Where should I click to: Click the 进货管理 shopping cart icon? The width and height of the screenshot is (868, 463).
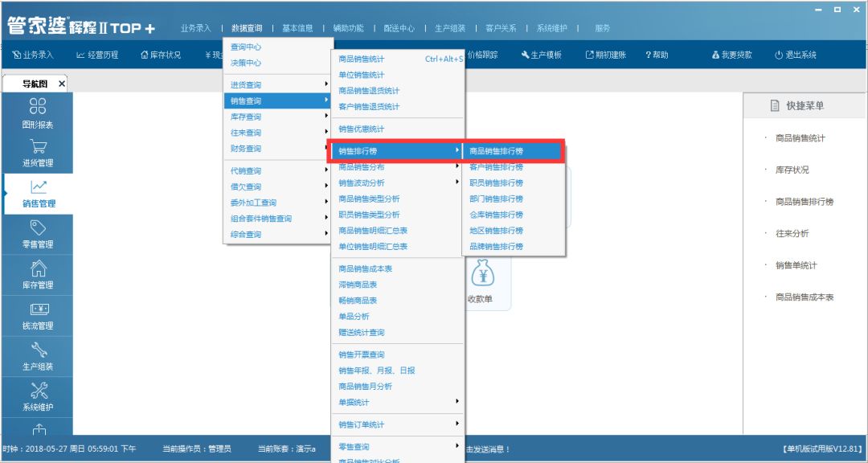point(37,150)
